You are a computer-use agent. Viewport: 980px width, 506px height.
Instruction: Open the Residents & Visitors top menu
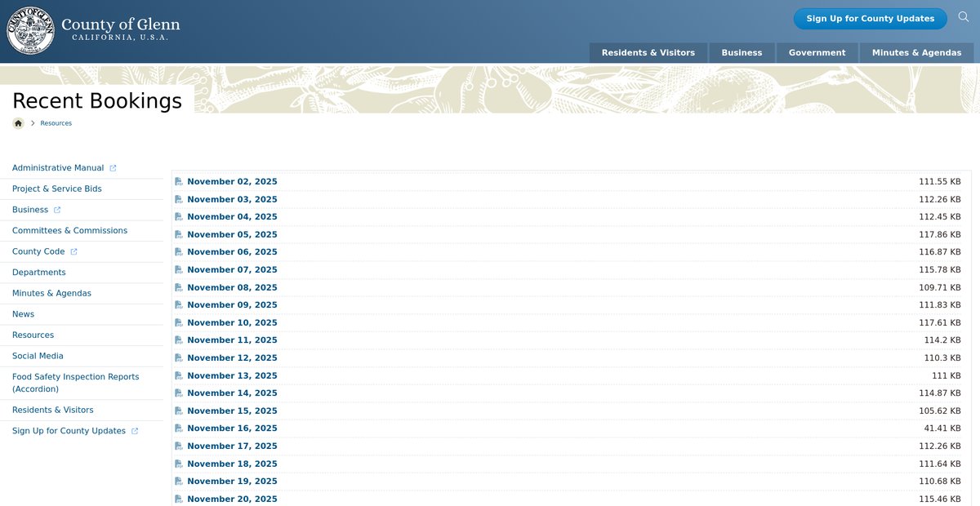[x=648, y=52]
